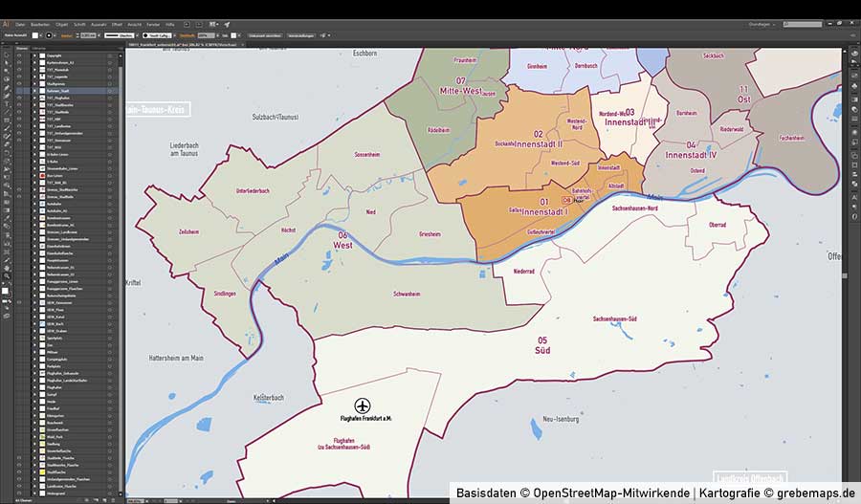
Task: Click target circle of Hintergrund layer
Action: (x=110, y=493)
